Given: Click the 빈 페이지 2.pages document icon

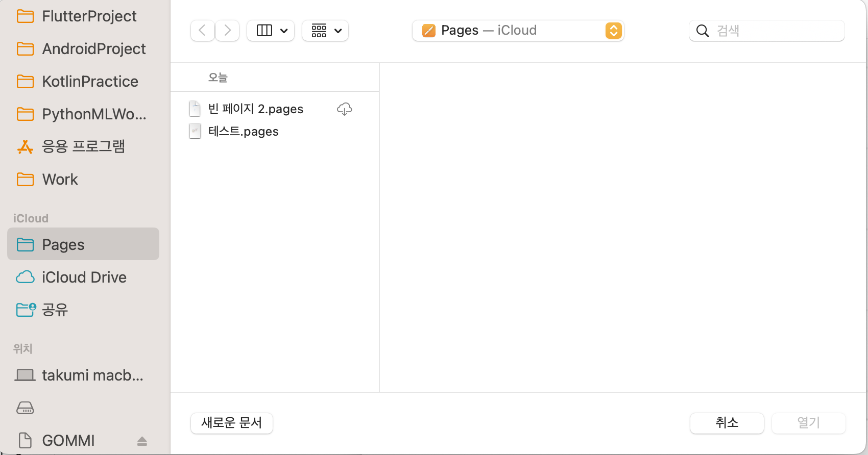Looking at the screenshot, I should point(195,109).
